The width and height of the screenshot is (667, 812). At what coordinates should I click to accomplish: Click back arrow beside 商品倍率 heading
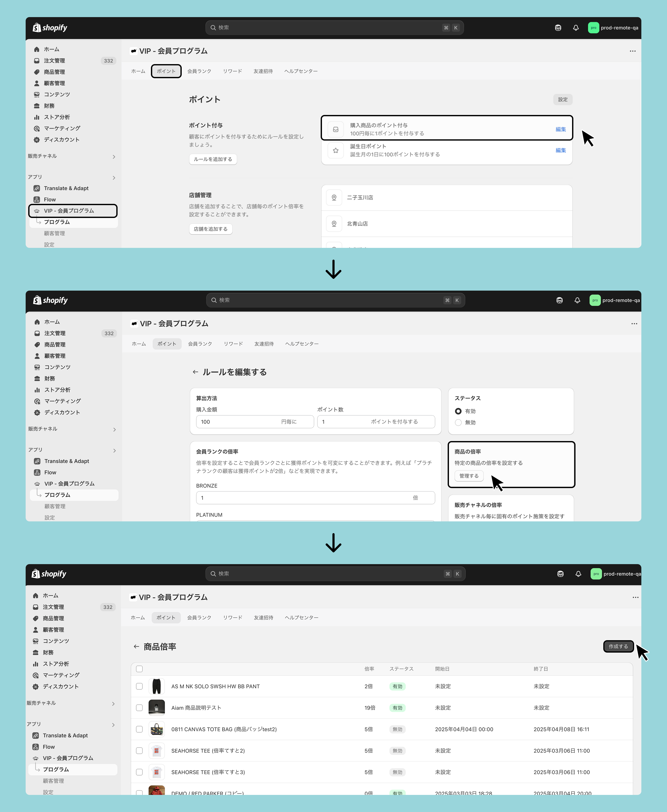pyautogui.click(x=136, y=646)
